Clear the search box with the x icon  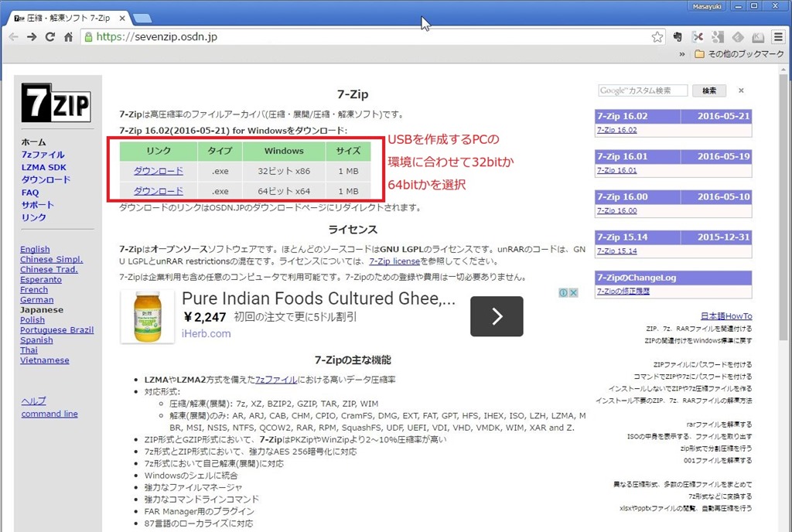coord(741,90)
